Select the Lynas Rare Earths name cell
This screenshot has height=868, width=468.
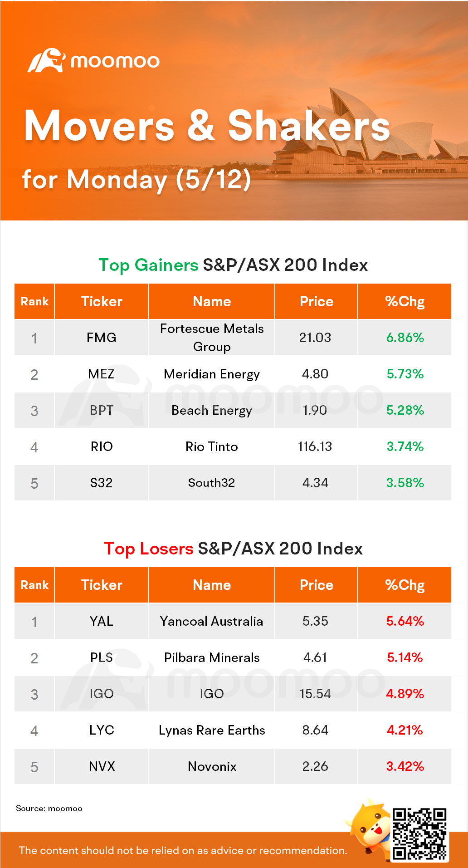tap(212, 730)
